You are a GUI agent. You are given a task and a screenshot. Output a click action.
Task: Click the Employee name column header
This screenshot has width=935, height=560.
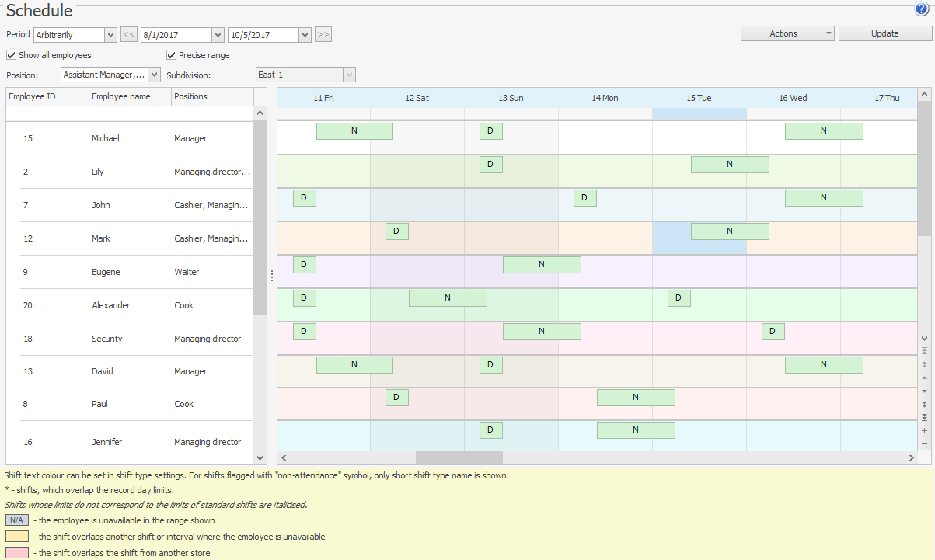130,96
